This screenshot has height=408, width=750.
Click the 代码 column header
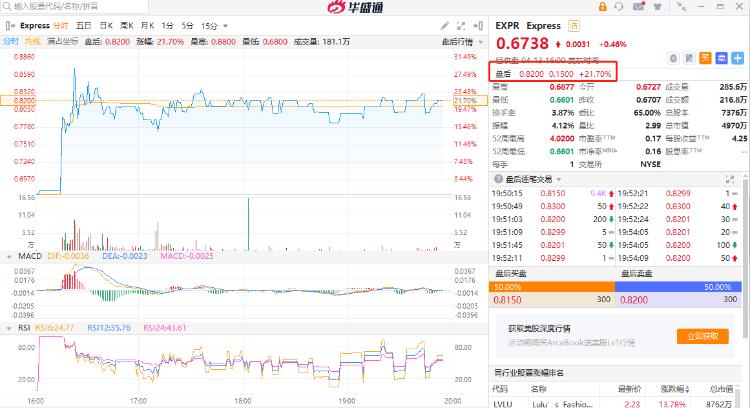pyautogui.click(x=500, y=389)
